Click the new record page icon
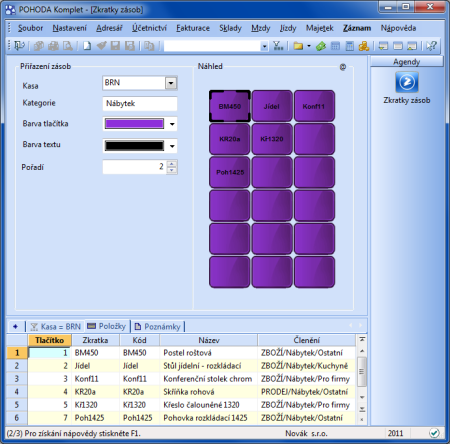 pyautogui.click(x=87, y=46)
